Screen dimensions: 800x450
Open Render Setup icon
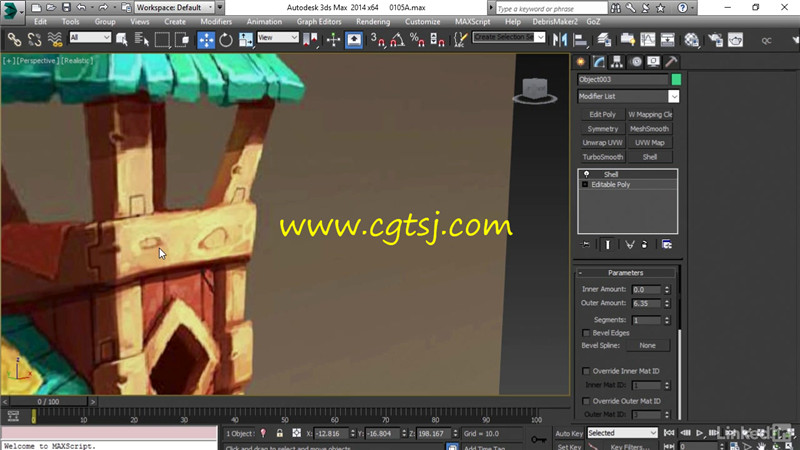(715, 40)
